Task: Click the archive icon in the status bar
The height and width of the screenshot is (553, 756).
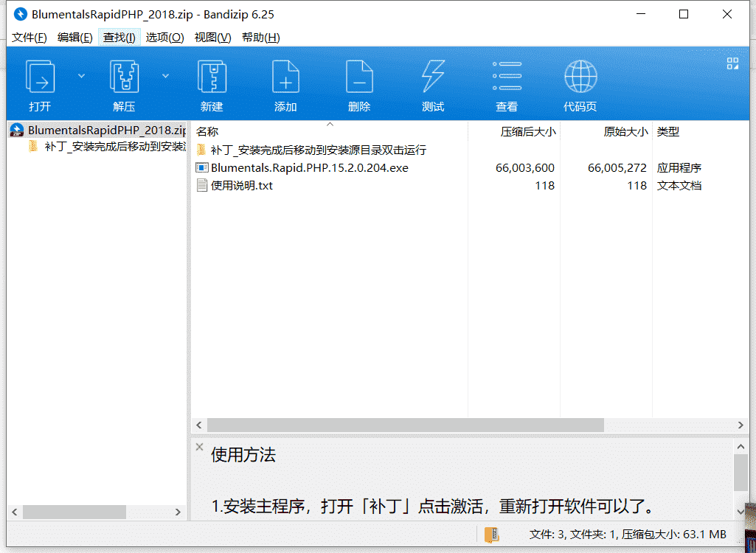Action: tap(492, 535)
